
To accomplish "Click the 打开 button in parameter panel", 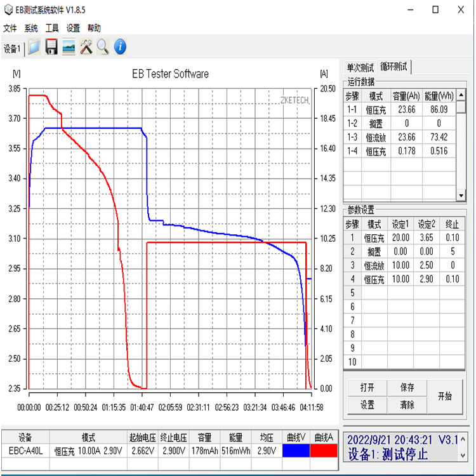I will (367, 388).
